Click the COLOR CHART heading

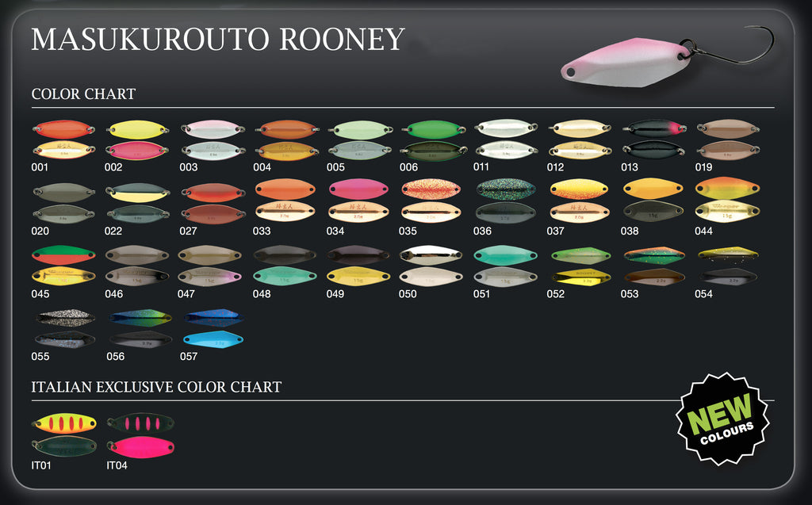click(83, 94)
